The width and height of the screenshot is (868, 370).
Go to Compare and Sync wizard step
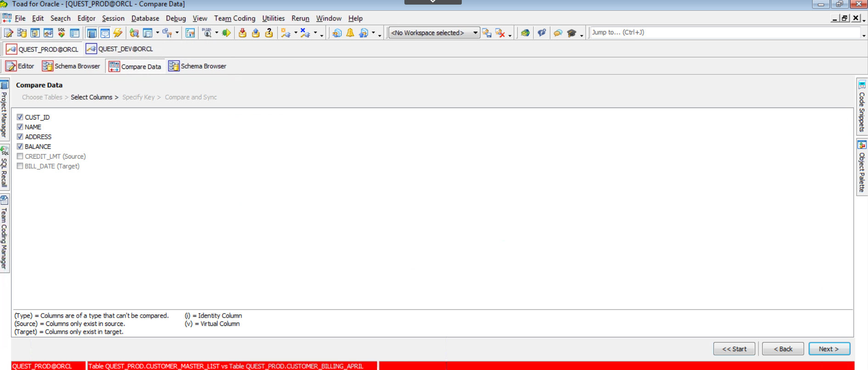tap(191, 97)
